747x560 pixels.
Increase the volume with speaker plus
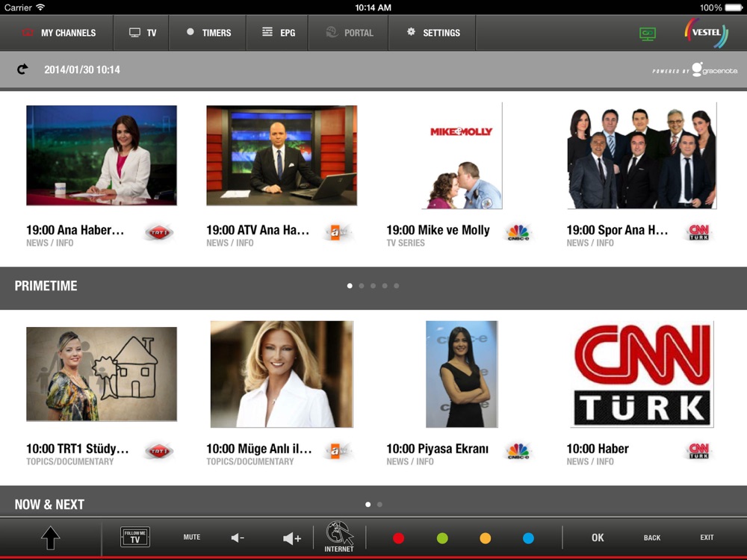(292, 538)
